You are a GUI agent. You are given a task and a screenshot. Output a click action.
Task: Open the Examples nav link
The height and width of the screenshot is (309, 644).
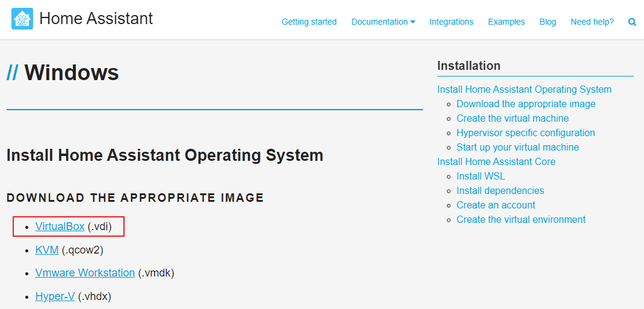point(506,22)
